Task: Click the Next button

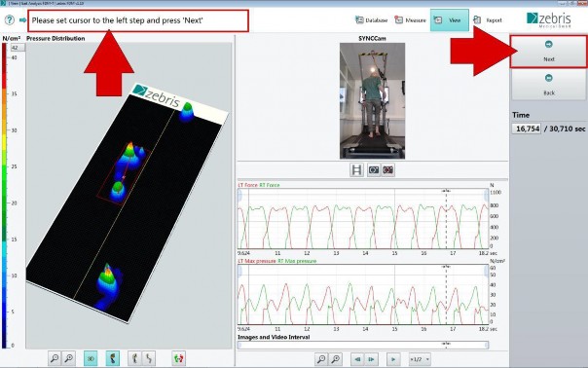Action: point(549,52)
